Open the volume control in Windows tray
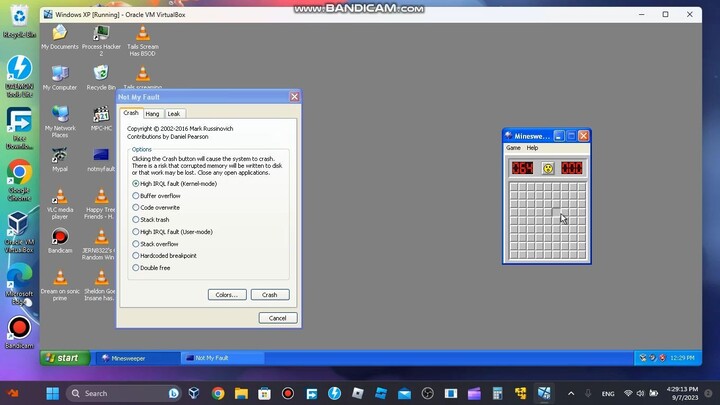Viewport: 720px width, 405px height. (641, 394)
